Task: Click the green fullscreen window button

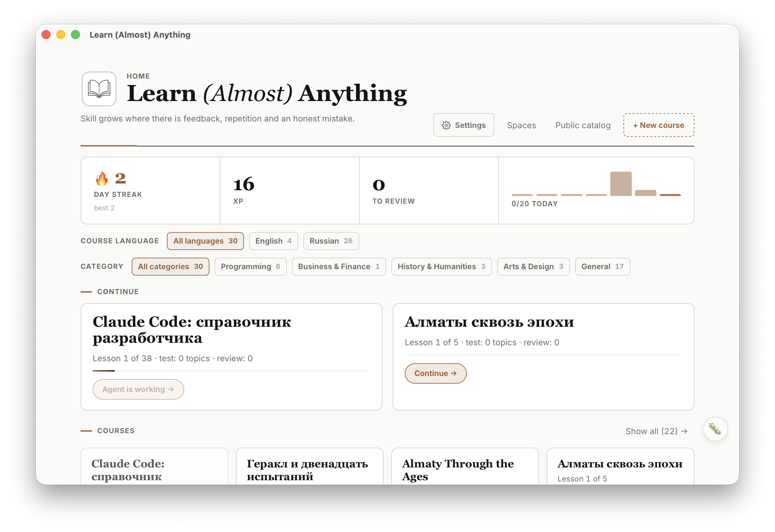Action: (x=75, y=35)
